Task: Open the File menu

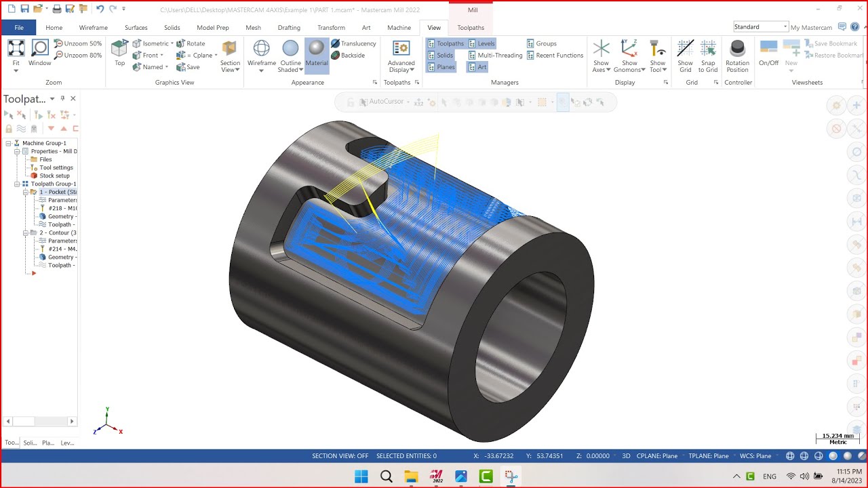Action: [19, 28]
